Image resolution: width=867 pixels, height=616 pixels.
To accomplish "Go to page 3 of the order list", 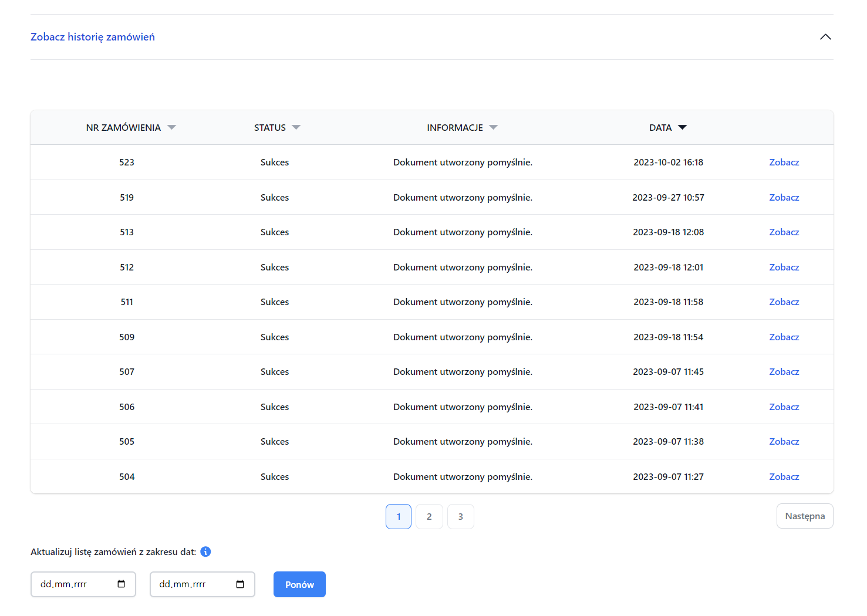I will (460, 516).
